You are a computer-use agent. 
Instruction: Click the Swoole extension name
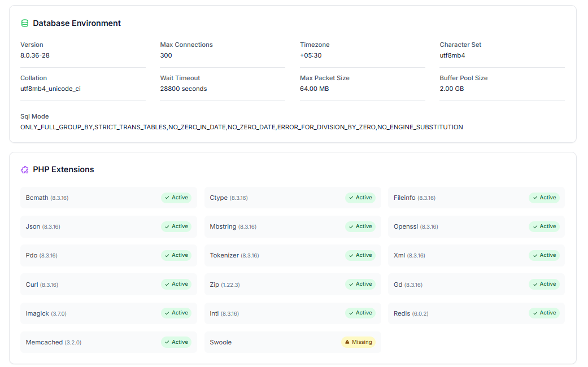220,342
